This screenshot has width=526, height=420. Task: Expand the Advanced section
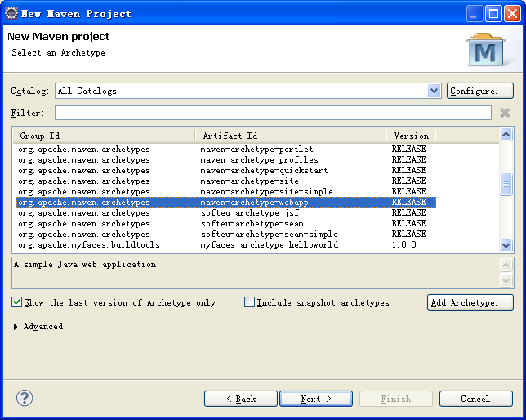[x=16, y=327]
